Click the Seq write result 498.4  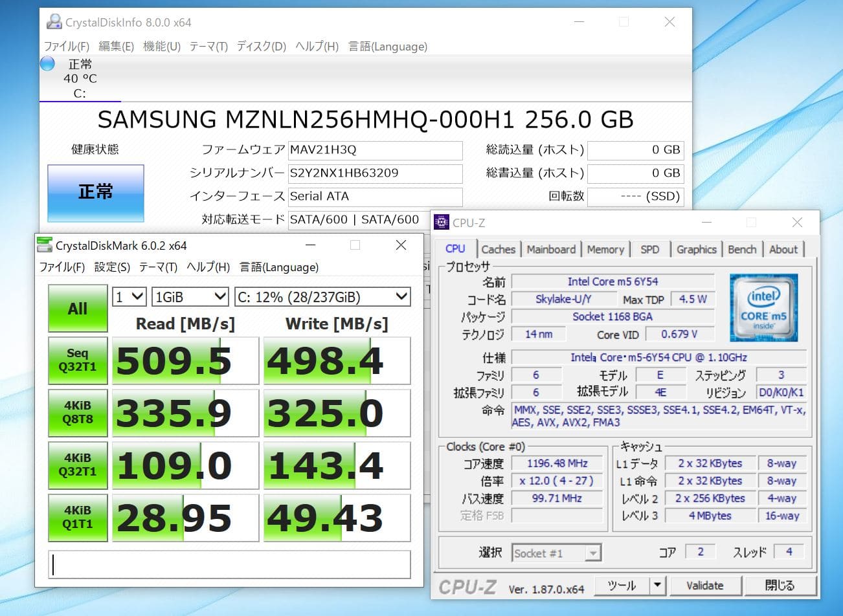tap(337, 360)
